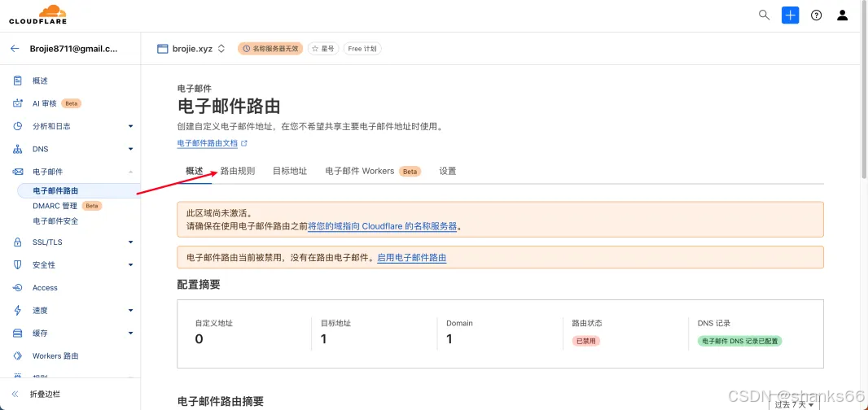Click the Free 计划 badge

[x=362, y=49]
